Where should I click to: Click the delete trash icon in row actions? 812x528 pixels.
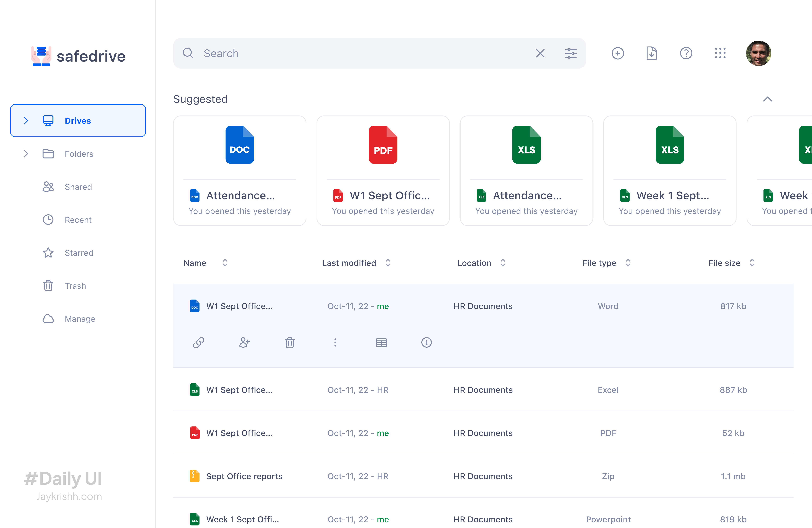(x=290, y=343)
